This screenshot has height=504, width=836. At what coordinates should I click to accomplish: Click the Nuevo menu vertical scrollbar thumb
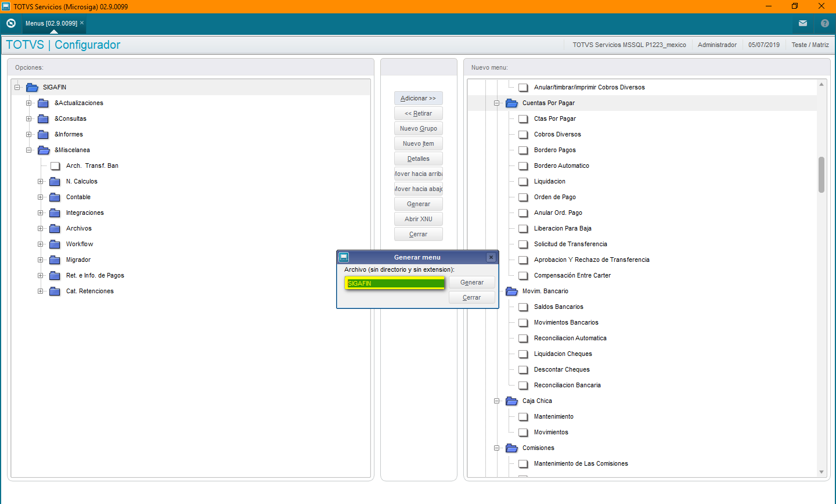pyautogui.click(x=821, y=174)
